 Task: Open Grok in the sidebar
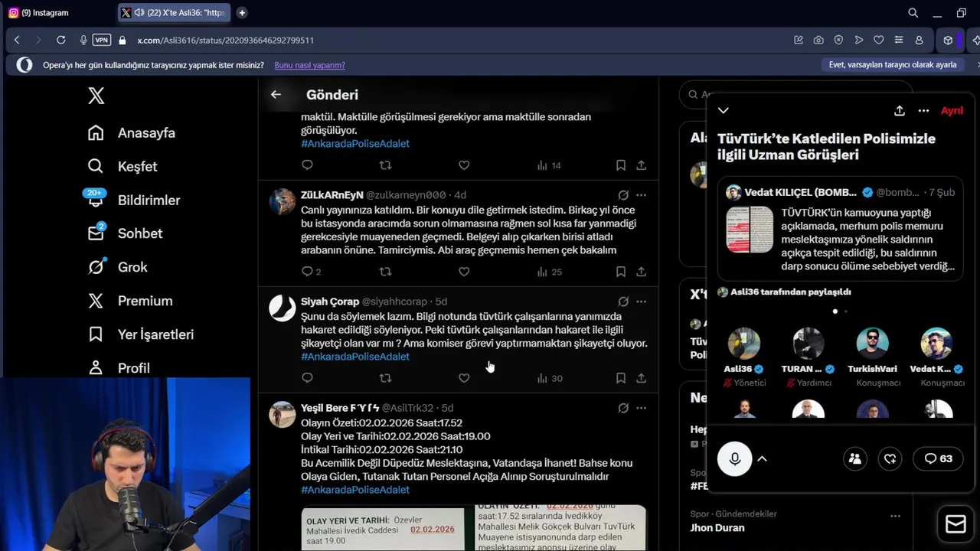pos(117,267)
